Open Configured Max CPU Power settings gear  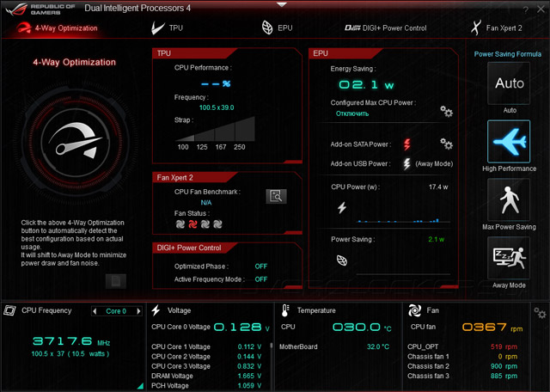[446, 111]
